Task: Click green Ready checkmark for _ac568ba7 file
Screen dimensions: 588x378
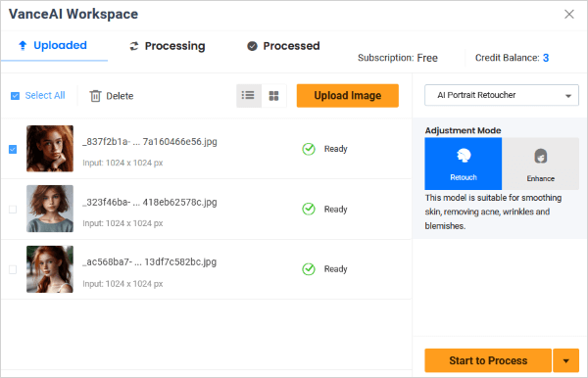Action: [309, 269]
